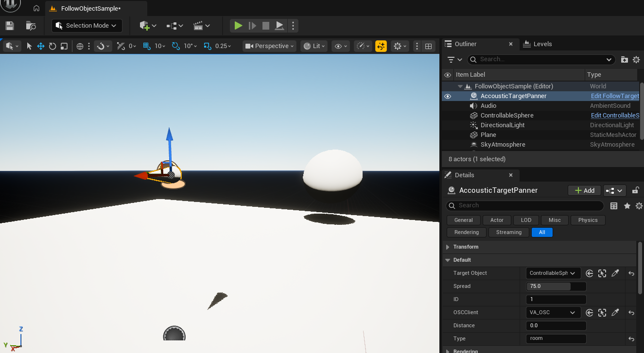Toggle favorites star filter in Details

click(627, 206)
